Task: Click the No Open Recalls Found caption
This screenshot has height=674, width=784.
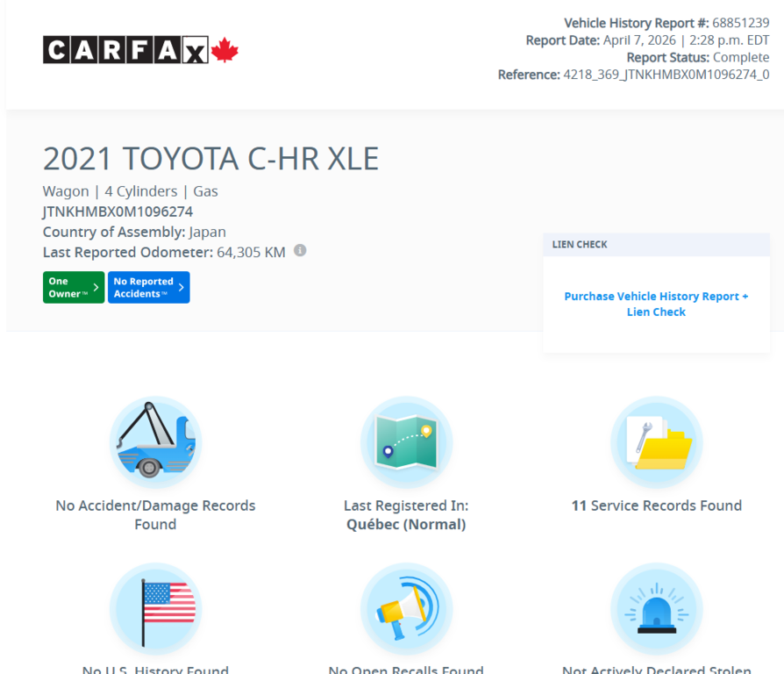Action: [406, 669]
